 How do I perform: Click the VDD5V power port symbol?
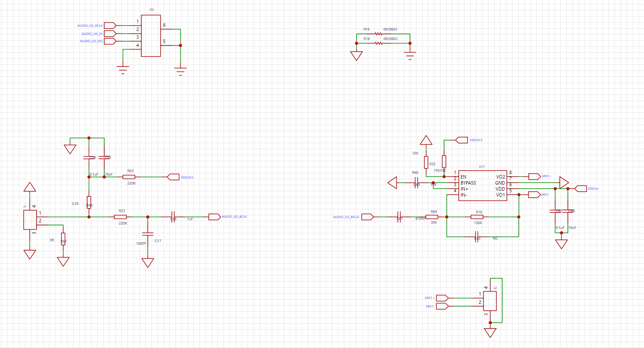[x=581, y=188]
